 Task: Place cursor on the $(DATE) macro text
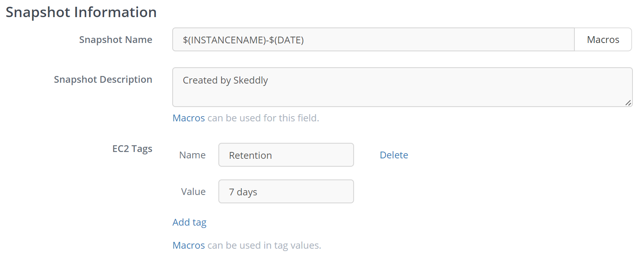point(286,40)
